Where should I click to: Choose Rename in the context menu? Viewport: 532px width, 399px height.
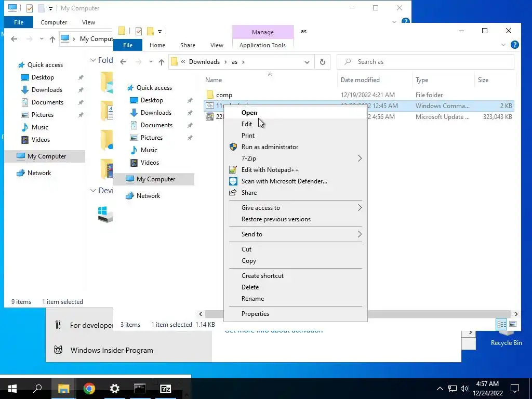coord(296,299)
